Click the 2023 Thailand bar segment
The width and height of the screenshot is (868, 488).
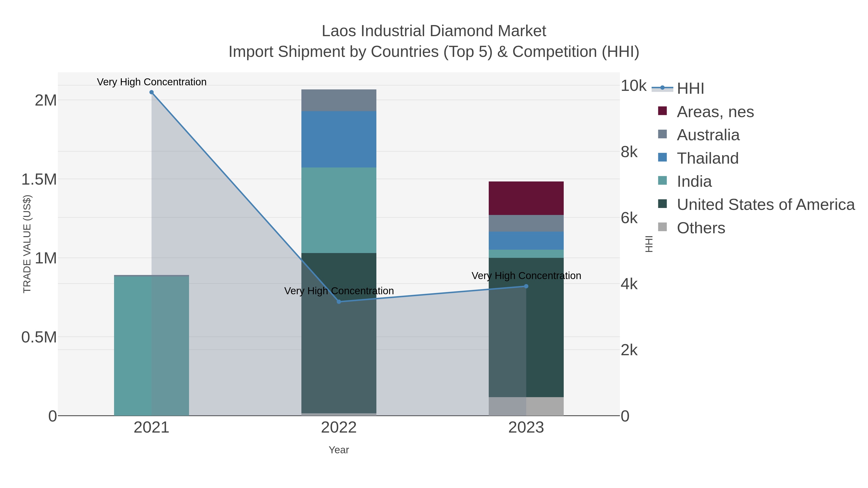point(526,241)
